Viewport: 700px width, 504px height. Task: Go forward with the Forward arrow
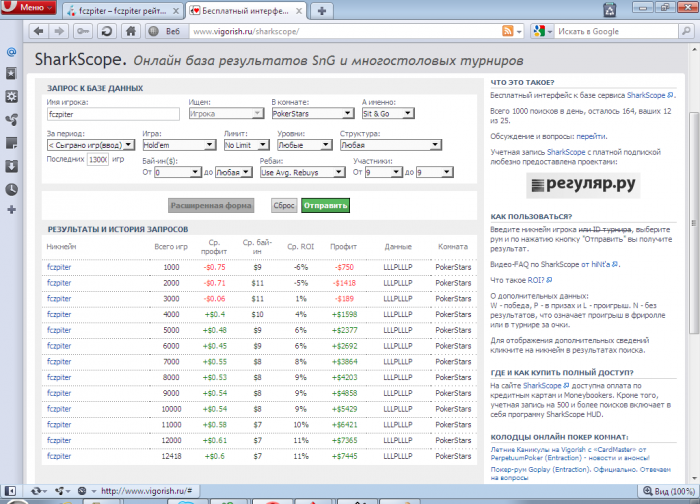coord(59,31)
